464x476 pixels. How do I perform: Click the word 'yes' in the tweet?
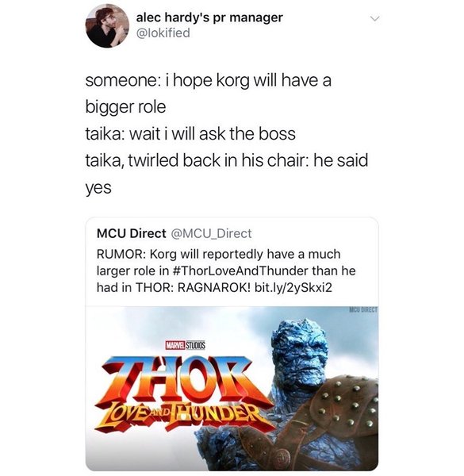[x=98, y=188]
